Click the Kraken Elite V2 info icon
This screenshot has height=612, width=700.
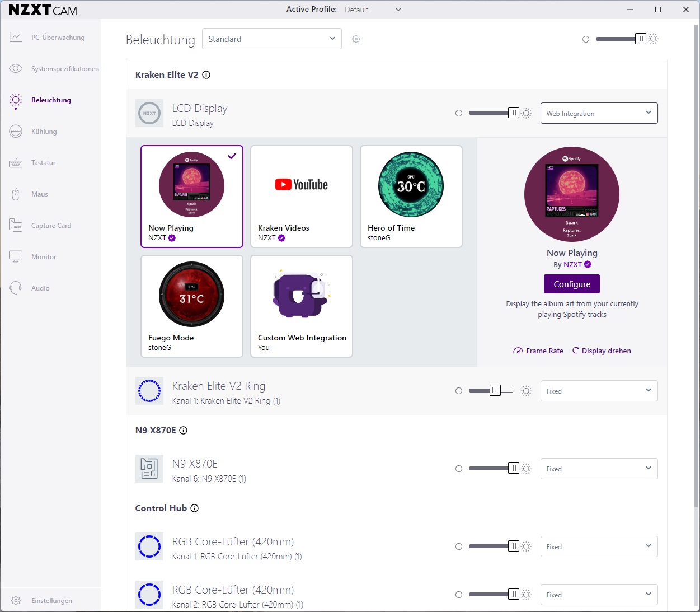click(x=206, y=75)
